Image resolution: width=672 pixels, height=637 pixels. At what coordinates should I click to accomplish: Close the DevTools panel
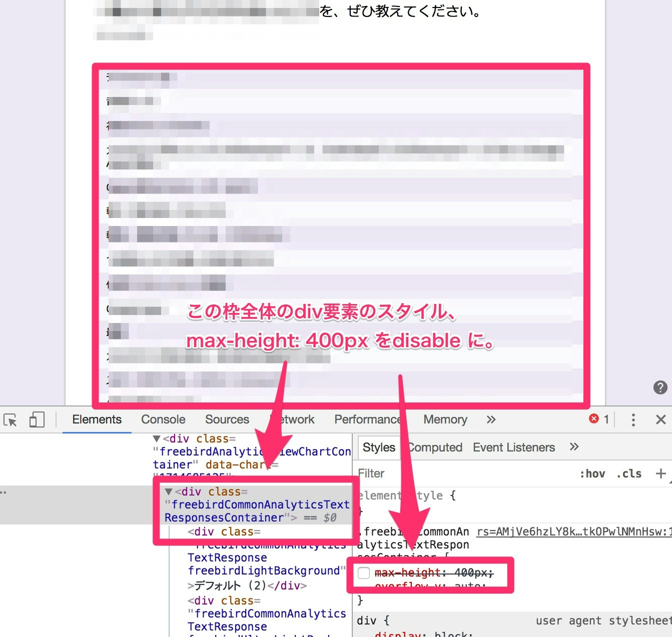(660, 419)
